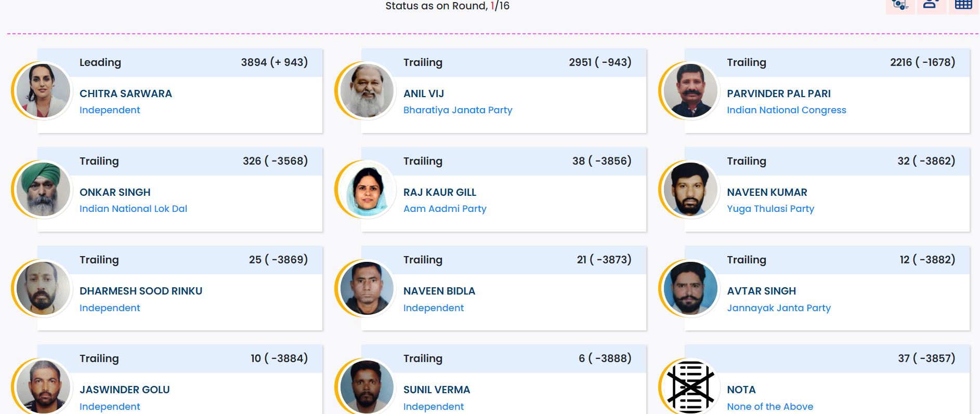Click the Leading status on Chitra's card
This screenshot has width=980, height=414.
point(100,62)
